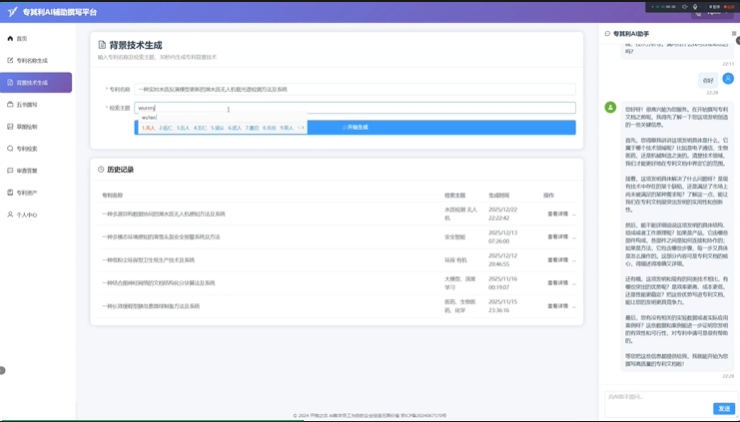This screenshot has height=422, width=740.
Task: Click the 草图绘制 image icon
Action: point(10,126)
